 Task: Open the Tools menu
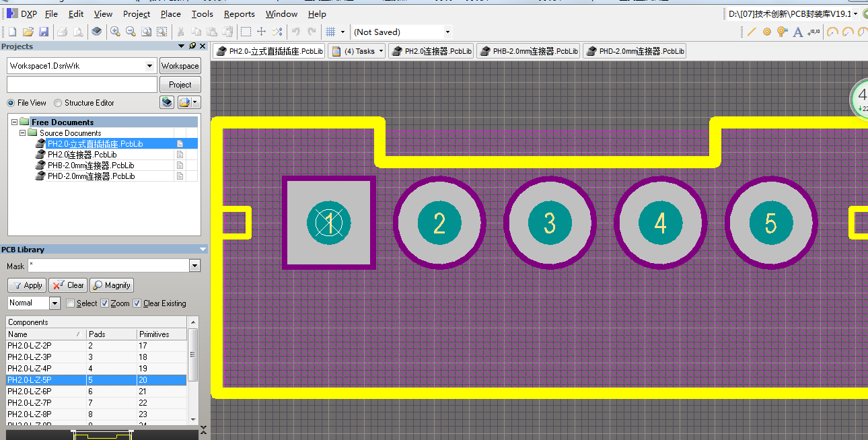(x=202, y=13)
